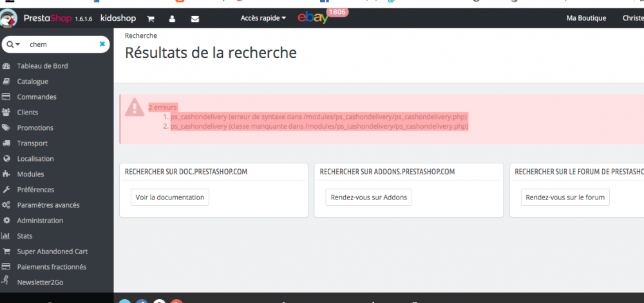This screenshot has width=644, height=303.
Task: Click the Newsletter2Go icon
Action: (5, 280)
